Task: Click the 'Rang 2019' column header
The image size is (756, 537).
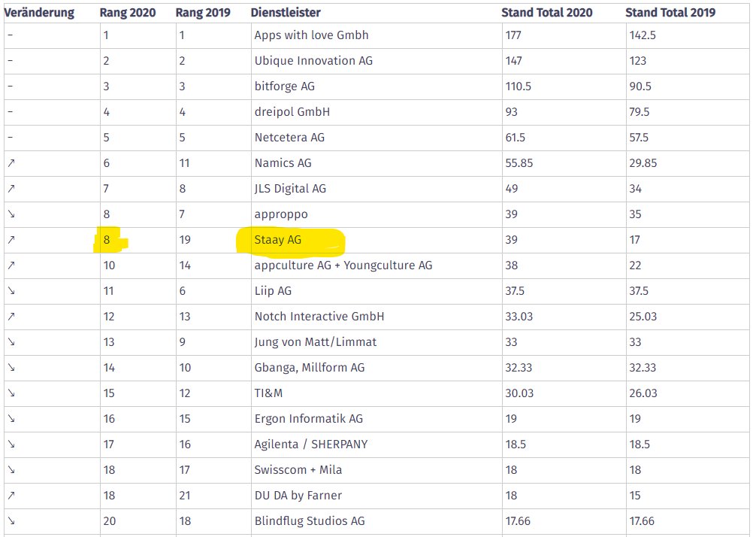Action: (203, 13)
